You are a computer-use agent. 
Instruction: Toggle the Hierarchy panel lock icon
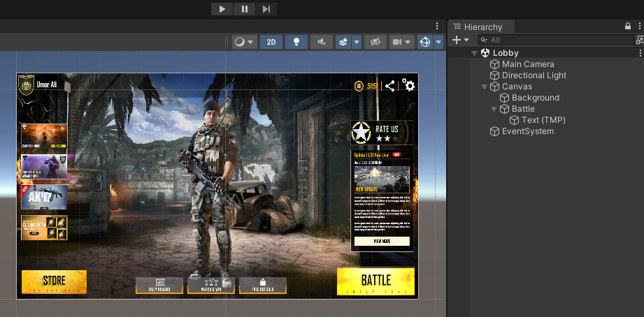(628, 27)
